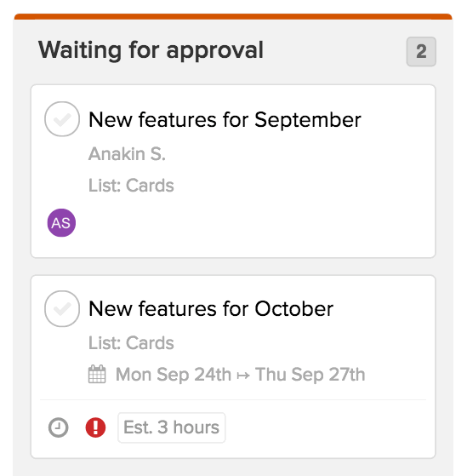Click List: Cards on September card

click(131, 185)
